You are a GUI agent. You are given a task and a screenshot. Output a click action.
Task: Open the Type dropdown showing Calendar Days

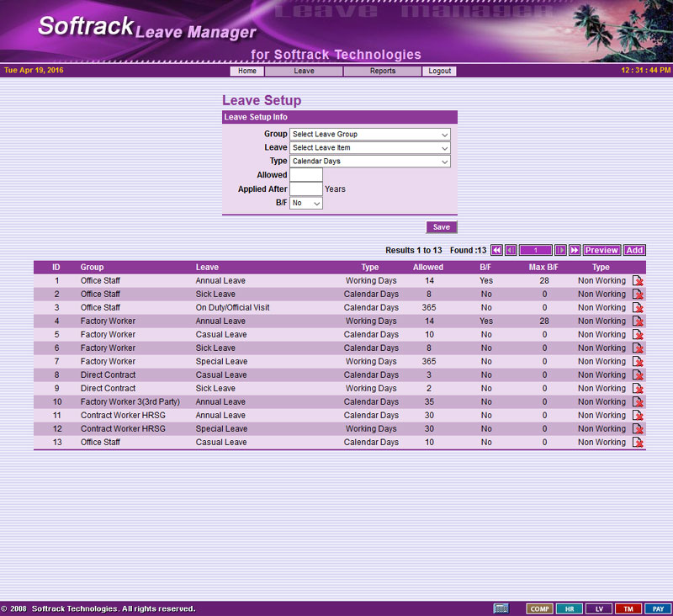tap(369, 162)
